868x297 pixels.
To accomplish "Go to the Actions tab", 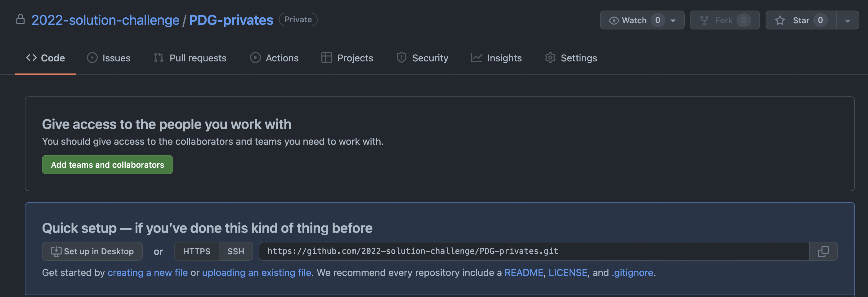I will coord(274,58).
